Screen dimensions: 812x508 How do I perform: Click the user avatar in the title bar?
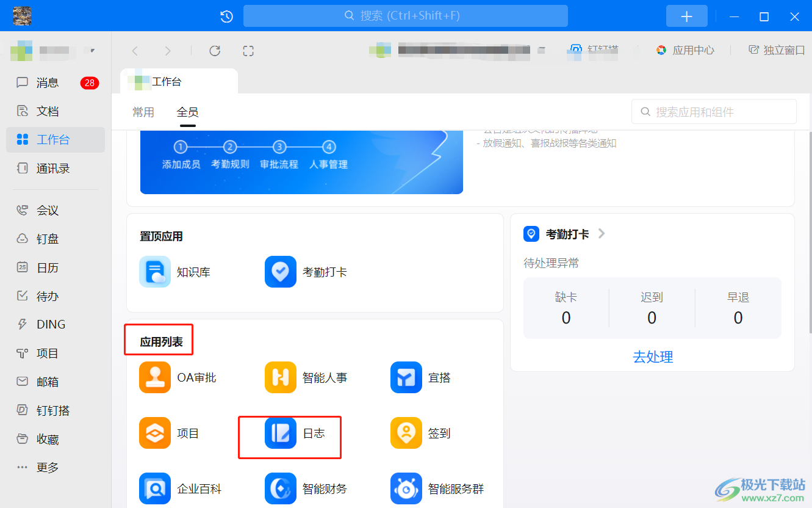pos(23,16)
